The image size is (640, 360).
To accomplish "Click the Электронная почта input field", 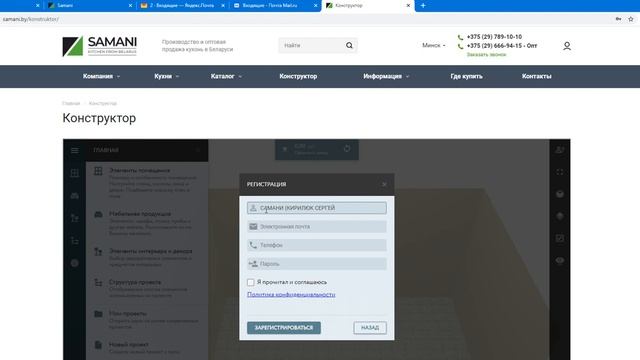I will 317,227.
